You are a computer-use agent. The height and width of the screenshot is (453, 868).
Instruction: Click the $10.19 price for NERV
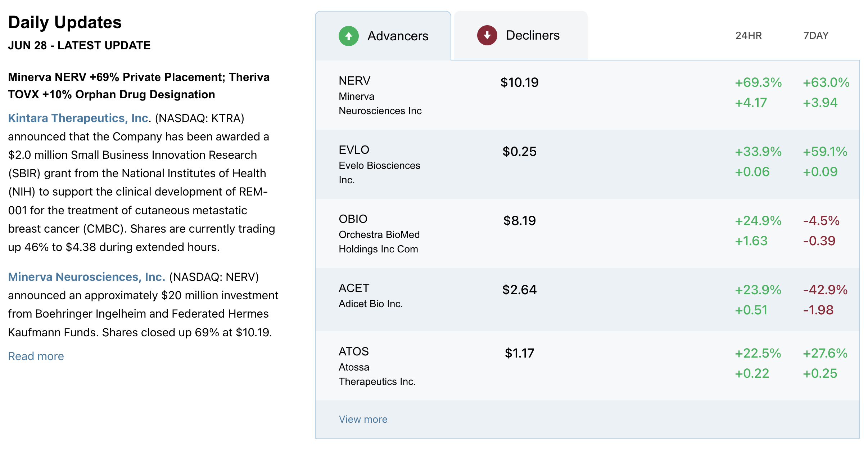click(x=519, y=82)
